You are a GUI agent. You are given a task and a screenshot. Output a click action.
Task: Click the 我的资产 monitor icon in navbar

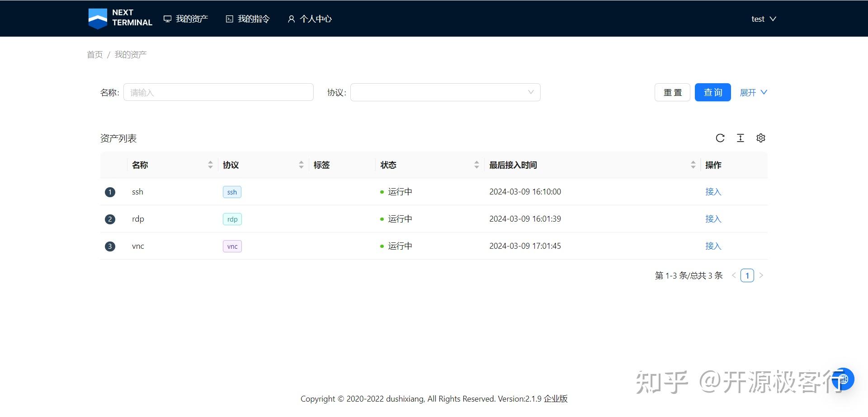point(167,19)
